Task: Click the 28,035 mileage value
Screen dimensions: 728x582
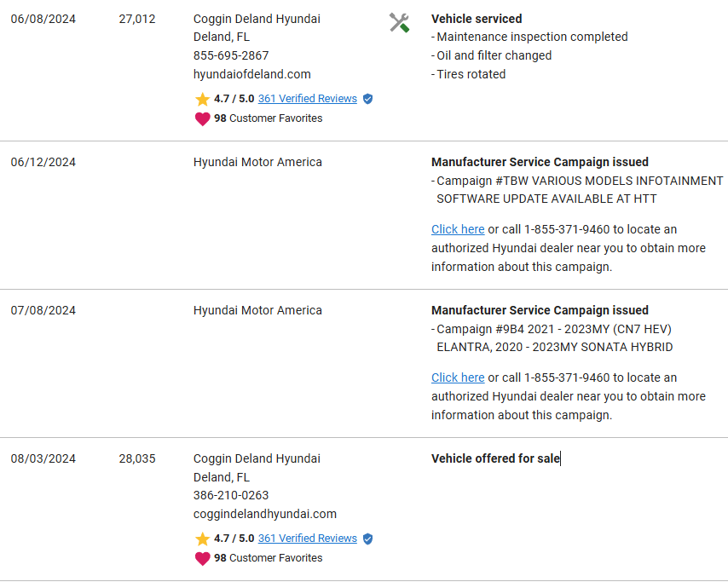Action: pos(137,458)
